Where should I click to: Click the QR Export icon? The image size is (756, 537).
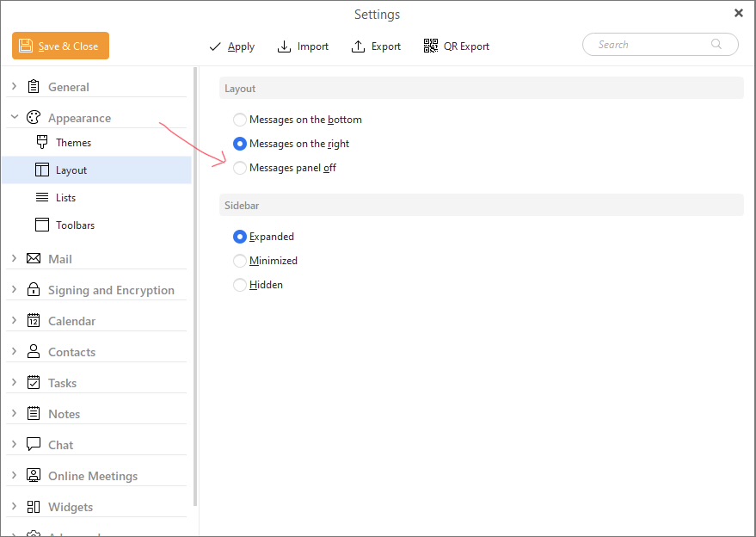click(431, 46)
